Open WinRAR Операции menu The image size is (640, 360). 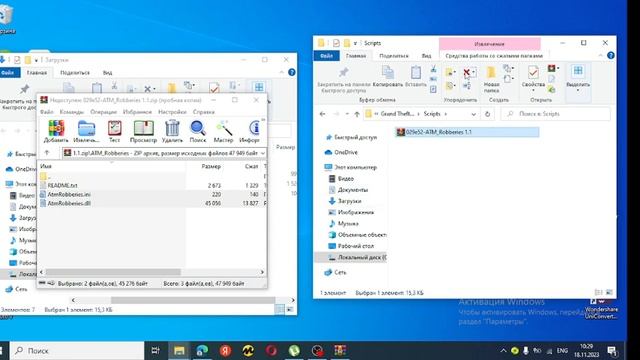(103, 112)
